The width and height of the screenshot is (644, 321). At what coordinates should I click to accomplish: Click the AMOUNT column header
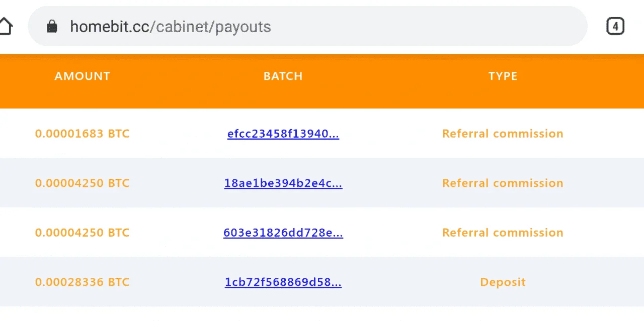click(83, 76)
